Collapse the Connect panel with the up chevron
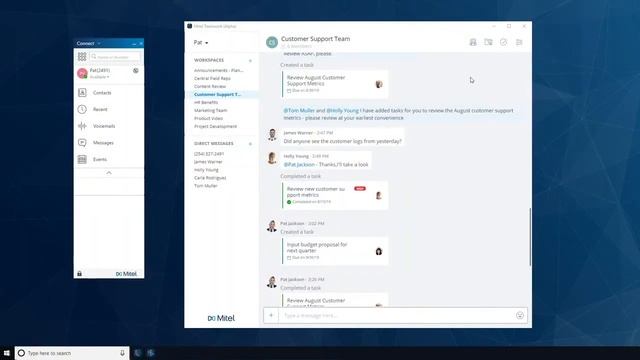Image resolution: width=640 pixels, height=360 pixels. point(109,173)
